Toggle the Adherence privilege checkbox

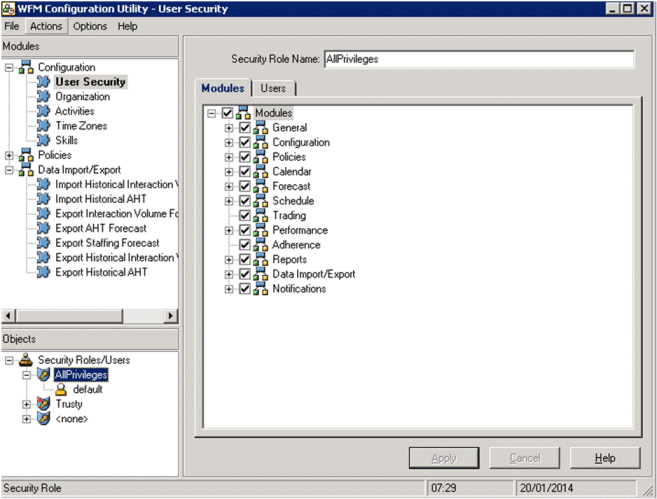[x=245, y=245]
